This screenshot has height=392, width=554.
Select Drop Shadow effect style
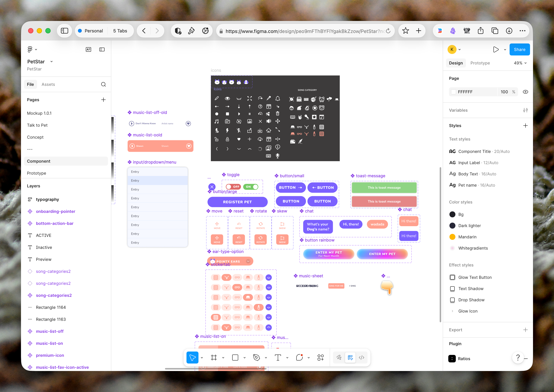[467, 300]
